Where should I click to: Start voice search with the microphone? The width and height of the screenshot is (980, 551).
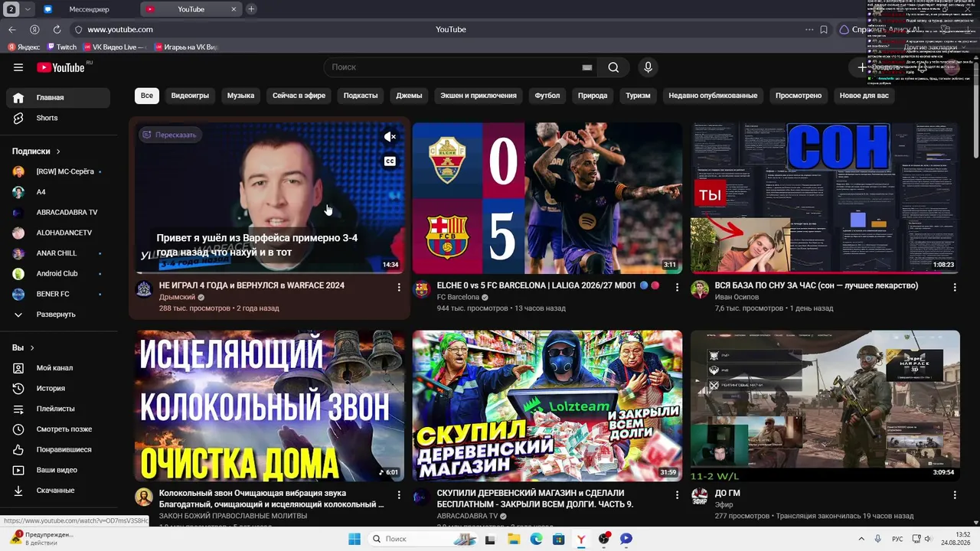tap(648, 67)
